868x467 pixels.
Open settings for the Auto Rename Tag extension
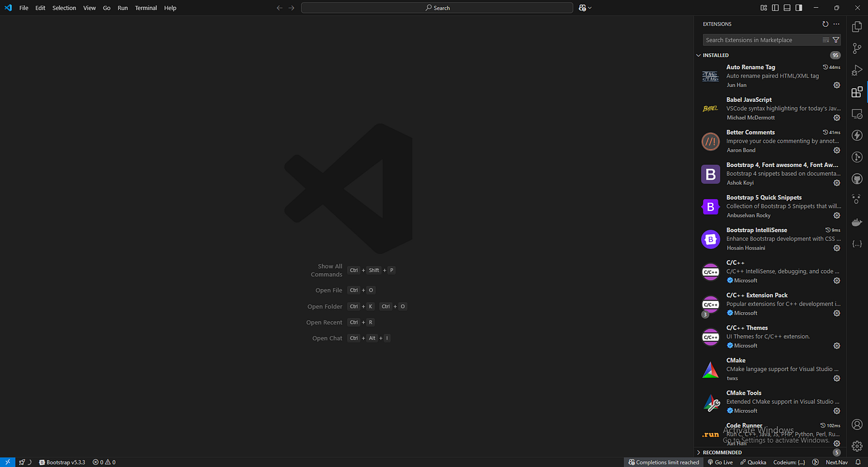coord(837,84)
